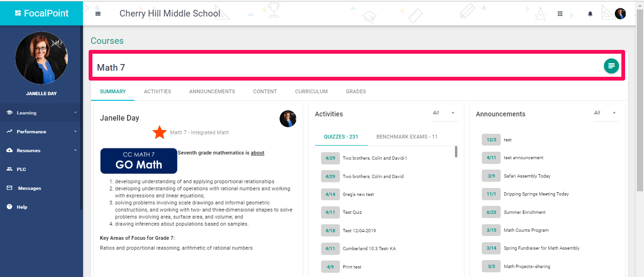Viewport: 644px width, 277px height.
Task: Click the Learning graduation cap icon
Action: coord(9,113)
